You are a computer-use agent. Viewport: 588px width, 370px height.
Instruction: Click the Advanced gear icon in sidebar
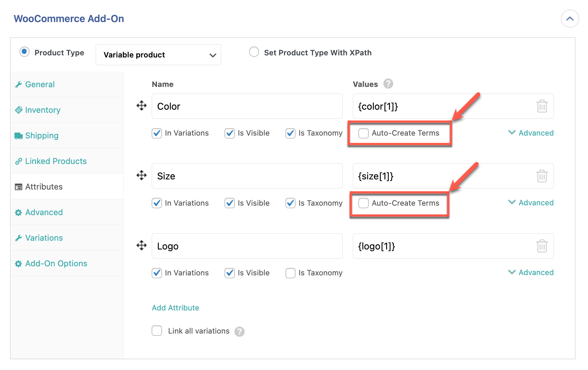(19, 213)
